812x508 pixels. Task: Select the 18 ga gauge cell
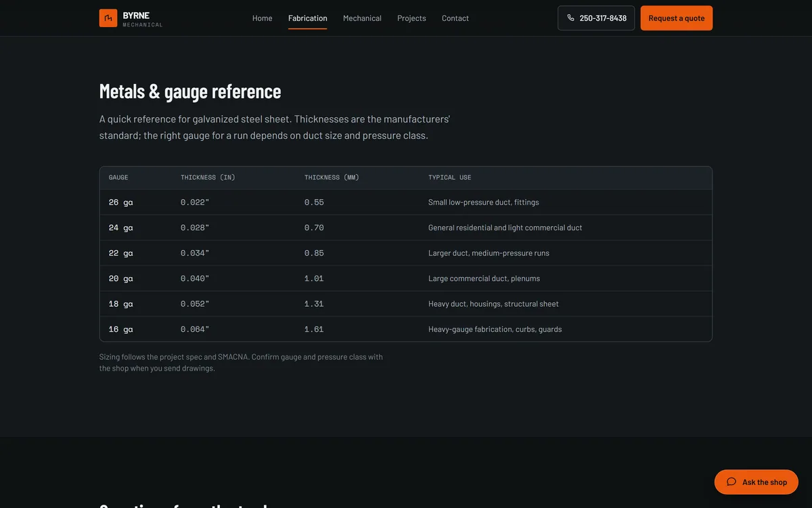click(x=121, y=304)
